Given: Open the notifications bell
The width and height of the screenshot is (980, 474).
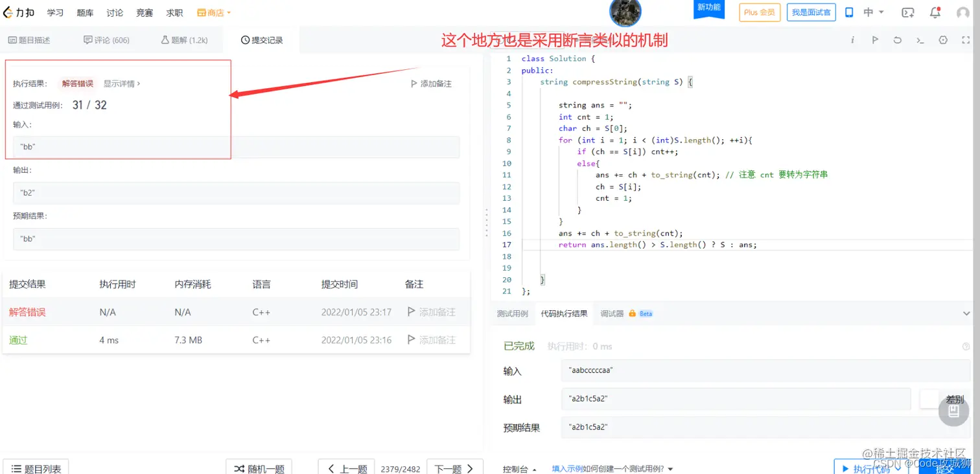Looking at the screenshot, I should (x=935, y=12).
